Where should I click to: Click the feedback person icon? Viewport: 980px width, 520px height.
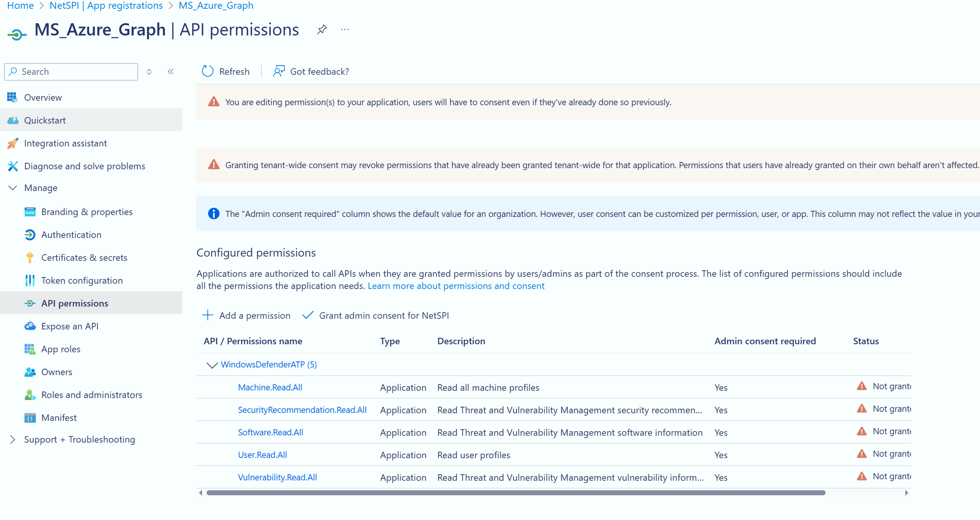[279, 71]
